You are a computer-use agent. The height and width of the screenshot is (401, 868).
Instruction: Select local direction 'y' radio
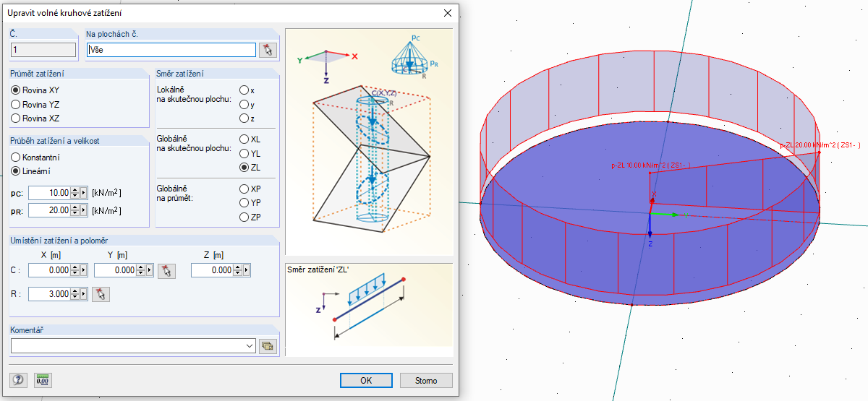click(x=244, y=105)
